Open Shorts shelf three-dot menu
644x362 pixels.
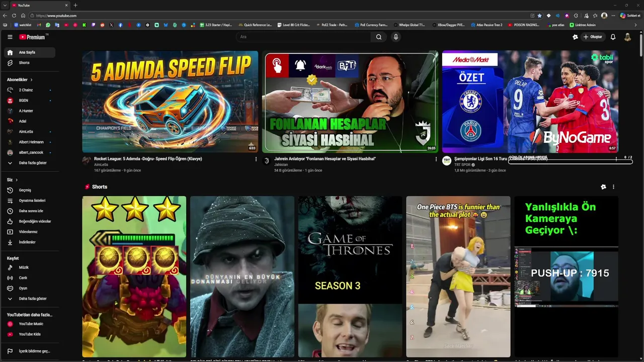coord(613,187)
